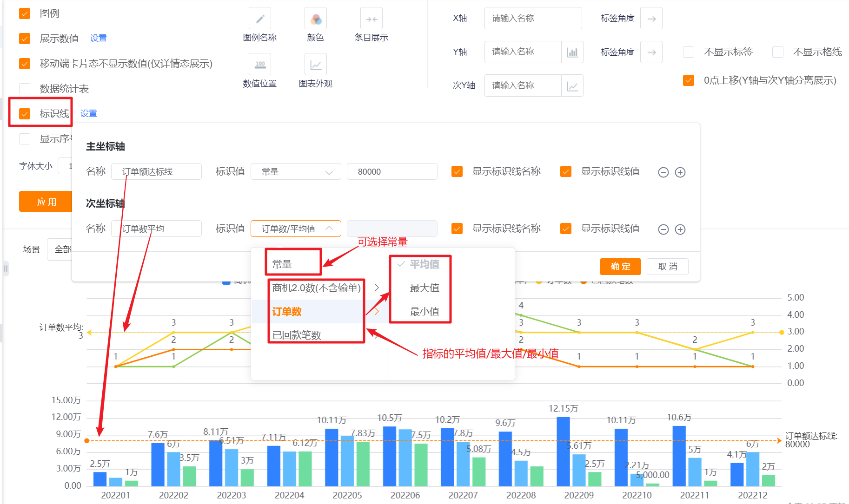This screenshot has width=849, height=504.
Task: Uncheck 主坐标轴 显示标识线名称 checkbox
Action: pos(457,171)
